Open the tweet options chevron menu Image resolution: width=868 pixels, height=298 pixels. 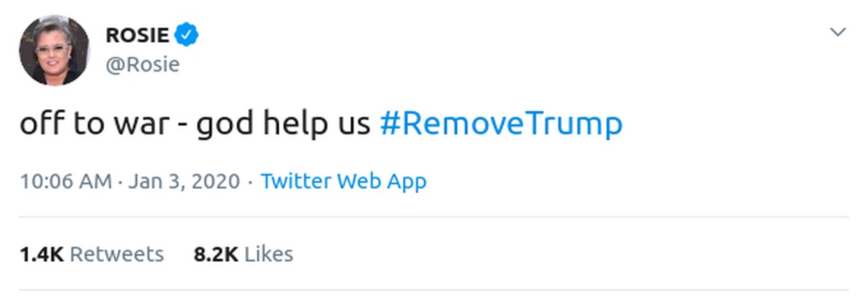coord(838,33)
